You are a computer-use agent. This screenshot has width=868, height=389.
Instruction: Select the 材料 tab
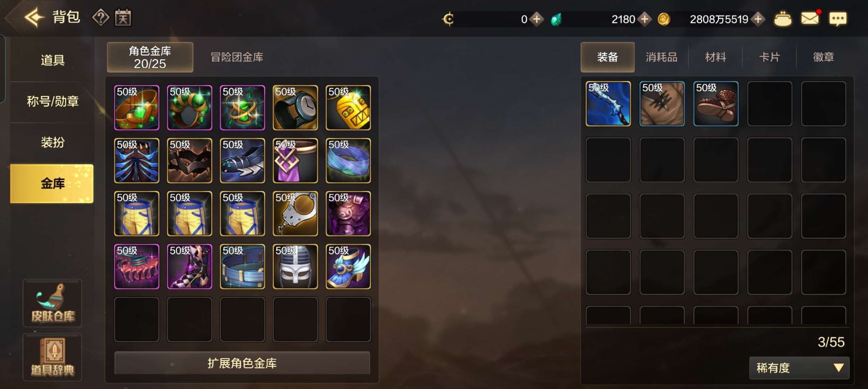tap(715, 57)
